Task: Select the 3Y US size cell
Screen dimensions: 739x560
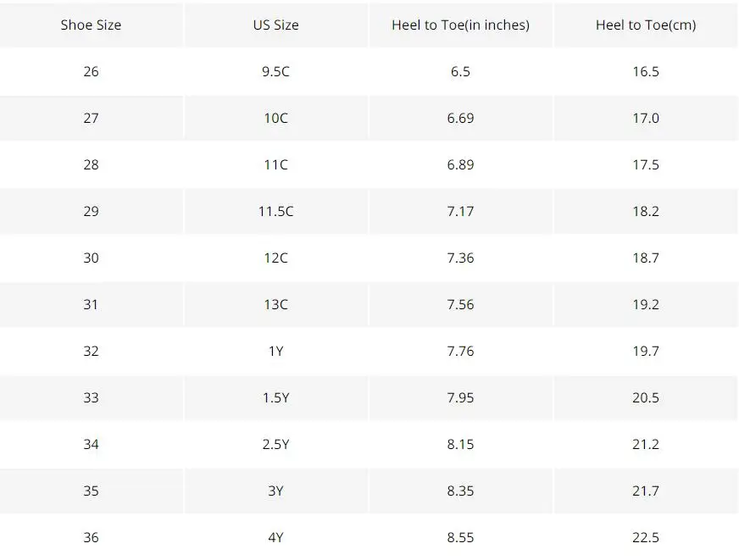Action: point(275,491)
